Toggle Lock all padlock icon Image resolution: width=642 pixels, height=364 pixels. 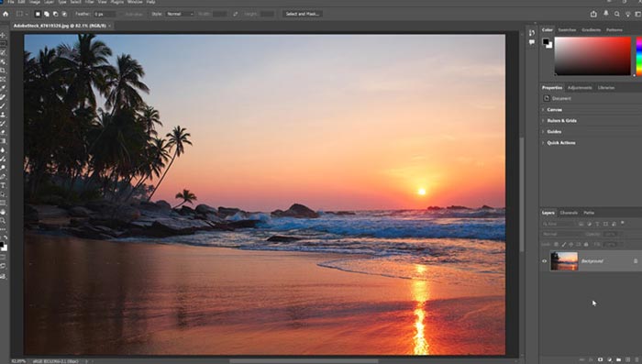point(586,245)
